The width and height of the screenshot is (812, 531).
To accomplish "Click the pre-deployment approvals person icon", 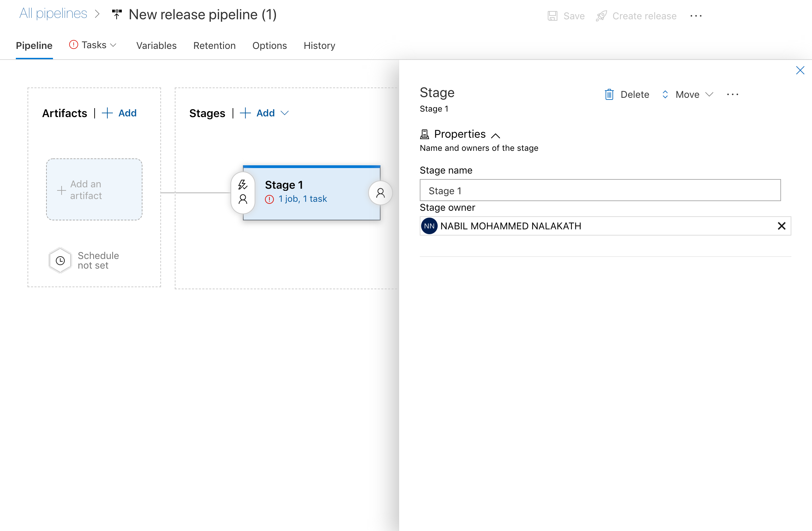I will [243, 199].
